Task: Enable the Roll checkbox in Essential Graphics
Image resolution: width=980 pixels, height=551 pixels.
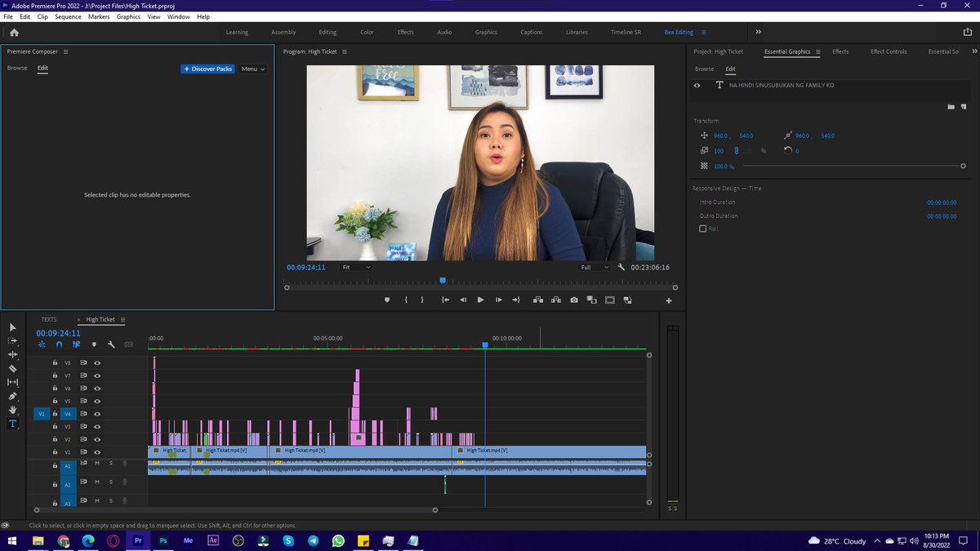Action: 704,229
